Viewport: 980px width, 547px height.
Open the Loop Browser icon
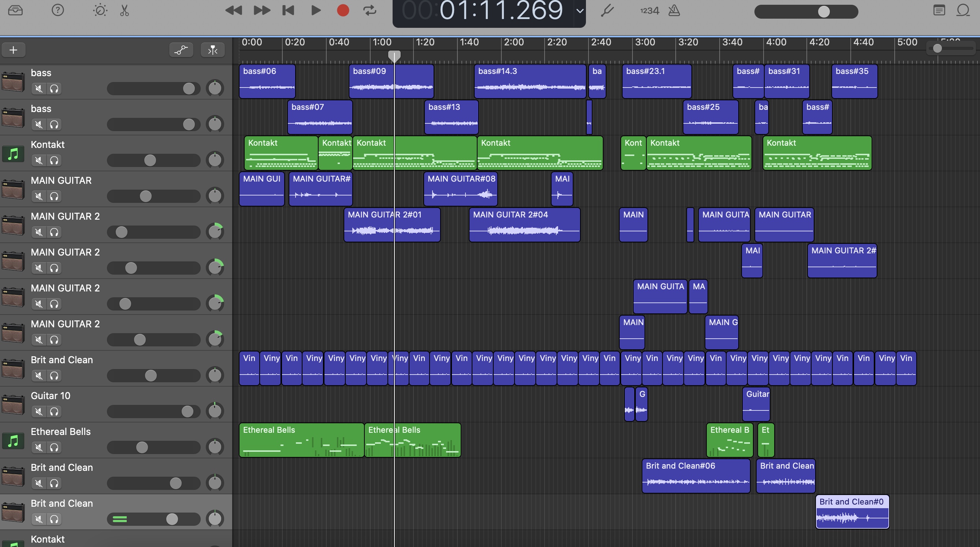click(x=963, y=10)
